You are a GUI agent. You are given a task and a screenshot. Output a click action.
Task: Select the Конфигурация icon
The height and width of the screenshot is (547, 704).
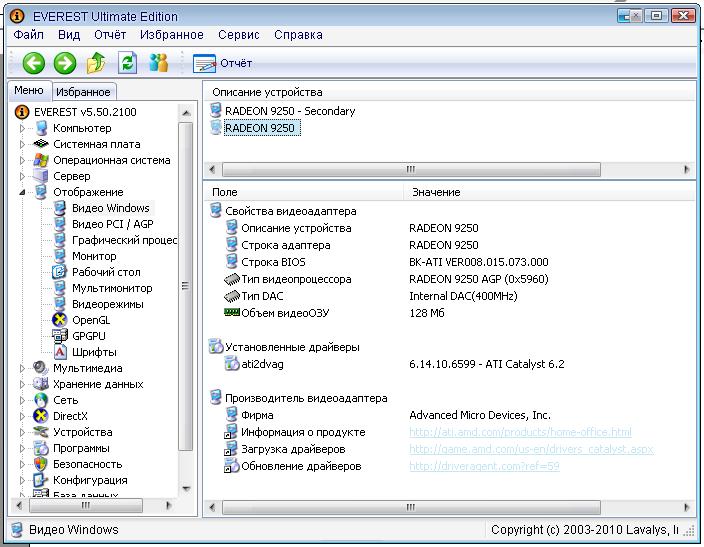[x=41, y=480]
